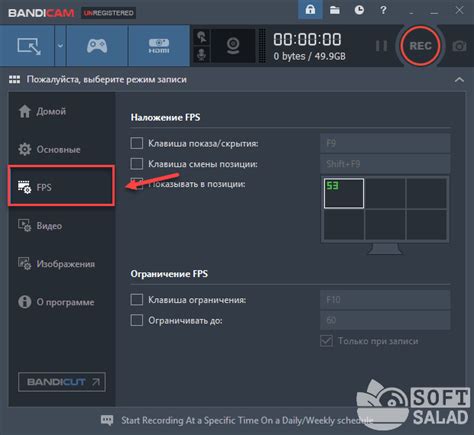Click the lock icon in the title bar
Viewport: 474px width, 435px height.
point(310,10)
